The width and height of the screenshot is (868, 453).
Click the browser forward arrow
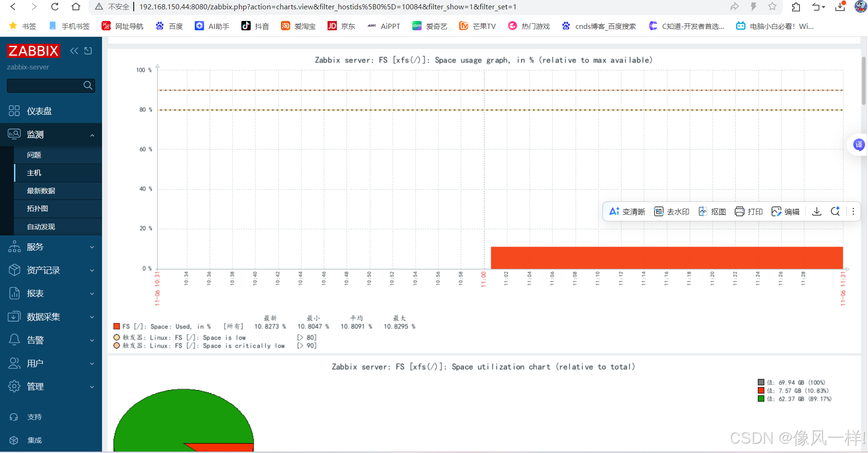click(x=34, y=7)
